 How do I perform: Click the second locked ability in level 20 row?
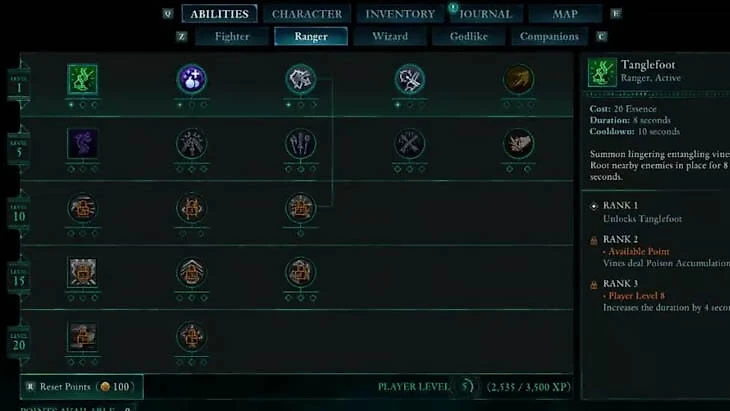(x=191, y=336)
